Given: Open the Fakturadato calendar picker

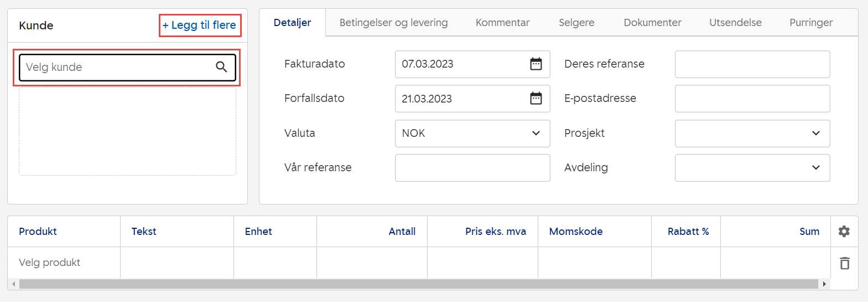Looking at the screenshot, I should [x=536, y=64].
